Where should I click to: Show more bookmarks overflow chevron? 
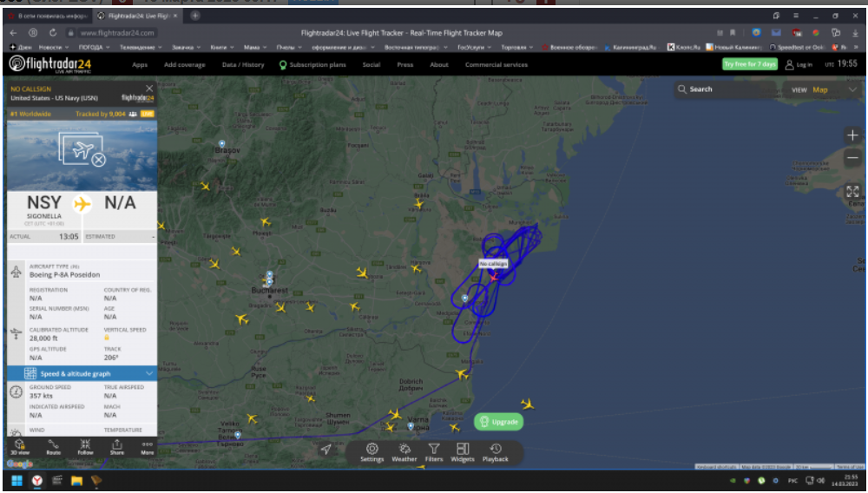point(856,47)
